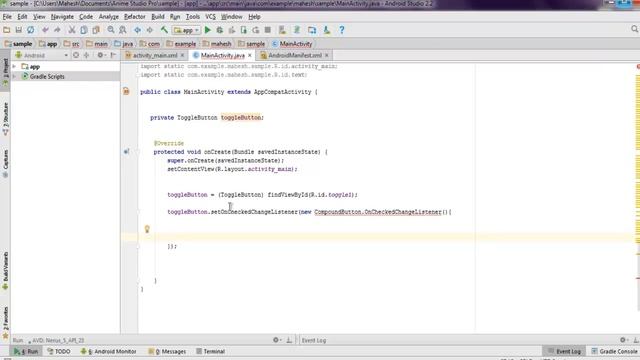Click the Synchronize toolbar icon
640x360 pixels.
click(x=31, y=30)
